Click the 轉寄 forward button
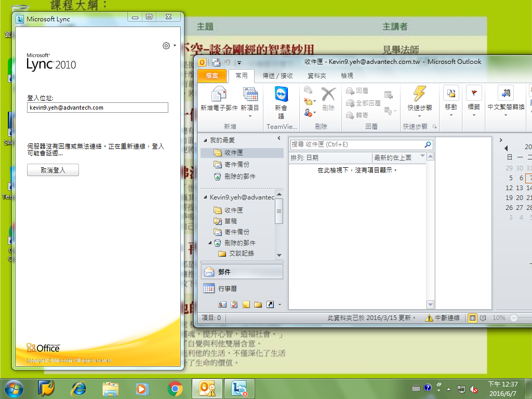Viewport: 532px width, 399px height. tap(357, 115)
